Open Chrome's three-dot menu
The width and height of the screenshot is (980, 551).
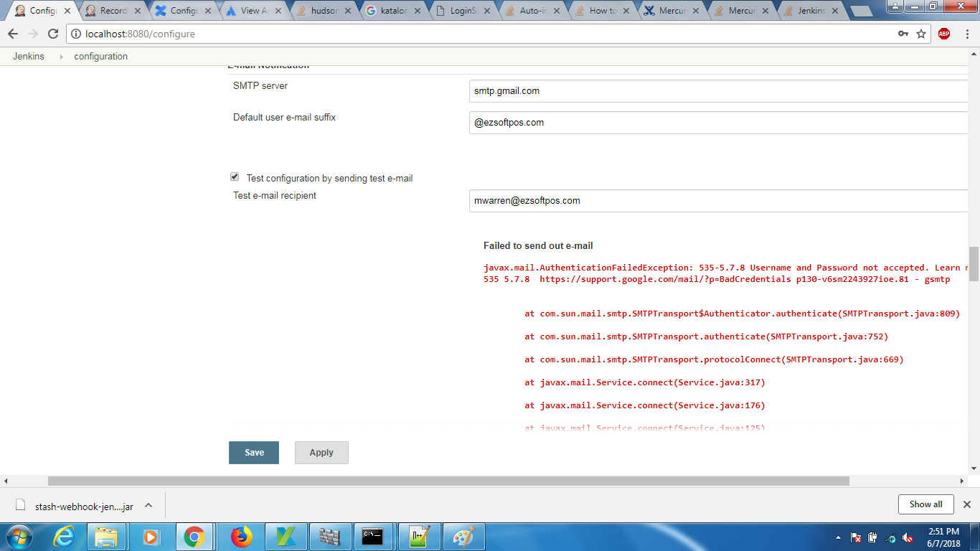tap(966, 34)
